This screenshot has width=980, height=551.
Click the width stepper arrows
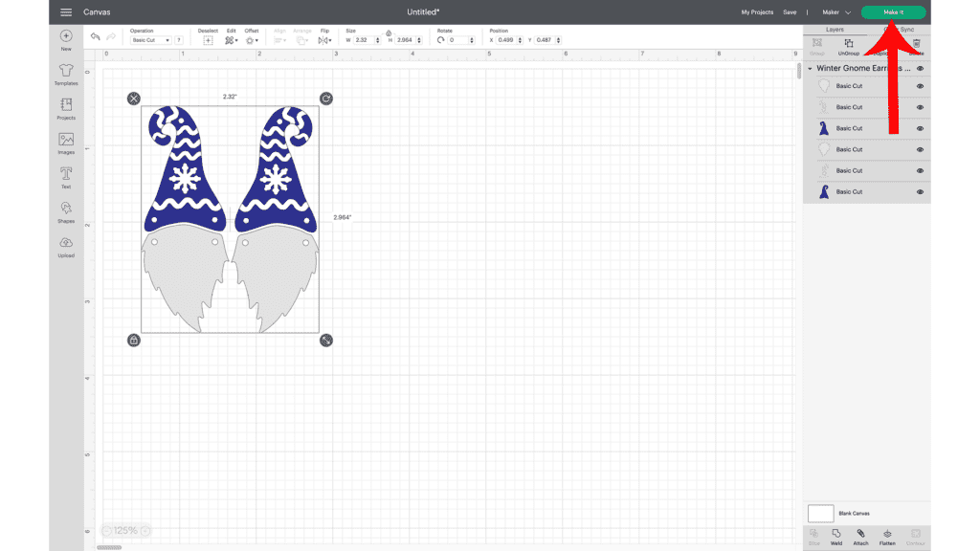377,40
